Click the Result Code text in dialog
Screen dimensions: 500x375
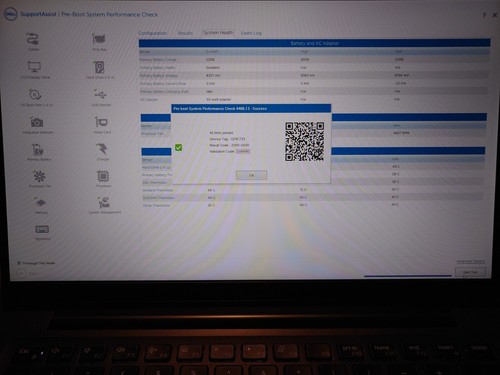(x=229, y=145)
